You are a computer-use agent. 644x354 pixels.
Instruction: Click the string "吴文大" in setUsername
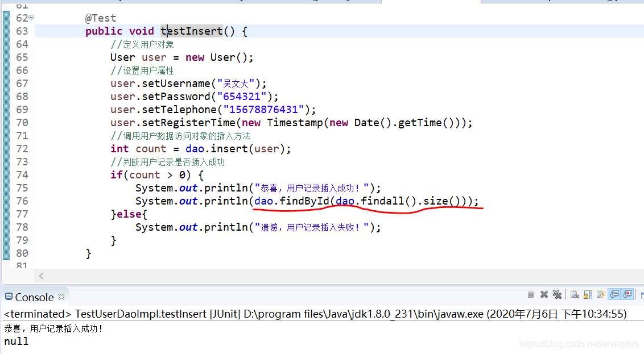click(x=236, y=84)
